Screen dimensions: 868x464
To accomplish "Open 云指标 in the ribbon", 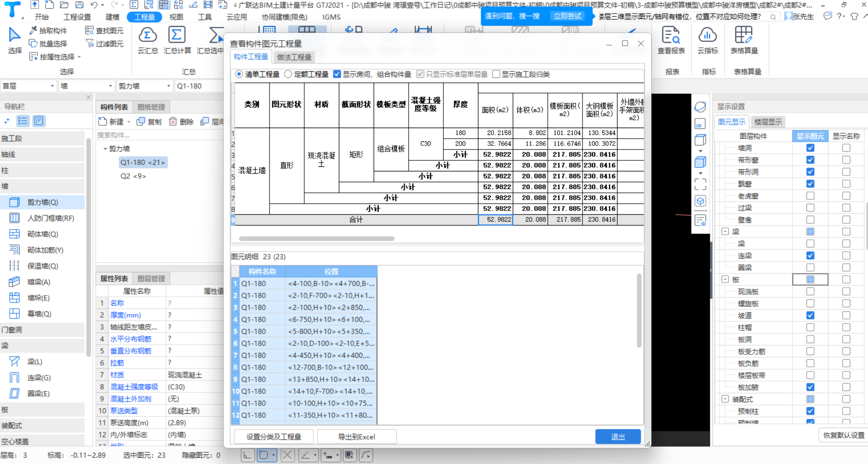I will (x=707, y=41).
